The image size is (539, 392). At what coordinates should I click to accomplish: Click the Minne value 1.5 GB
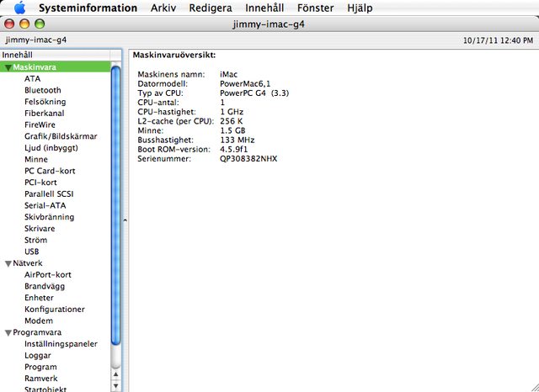(x=232, y=130)
